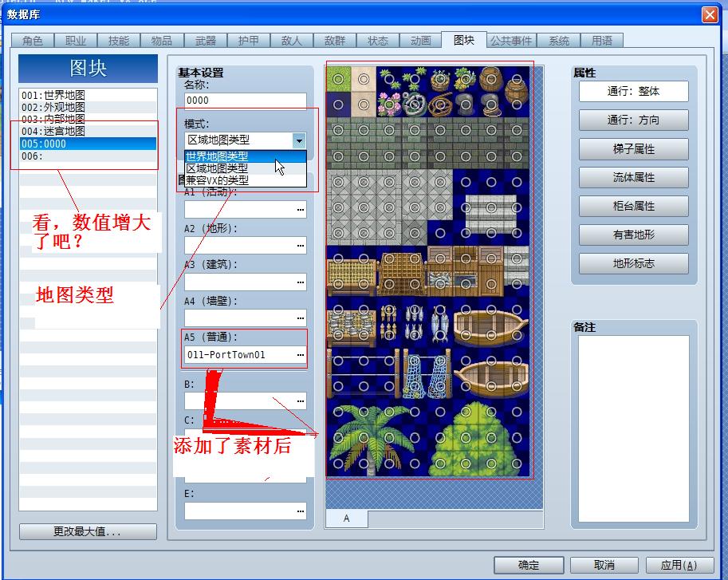Open the 敌人 tab
This screenshot has width=728, height=580.
coord(292,41)
